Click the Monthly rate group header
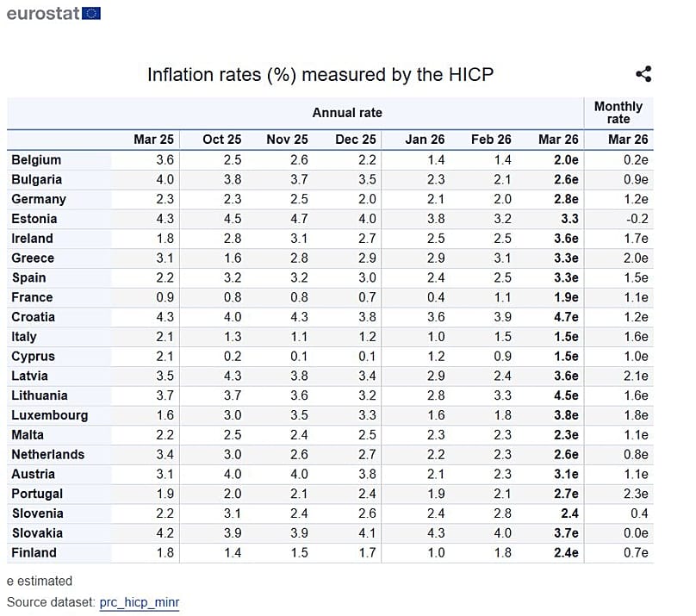696x616 pixels. point(618,113)
